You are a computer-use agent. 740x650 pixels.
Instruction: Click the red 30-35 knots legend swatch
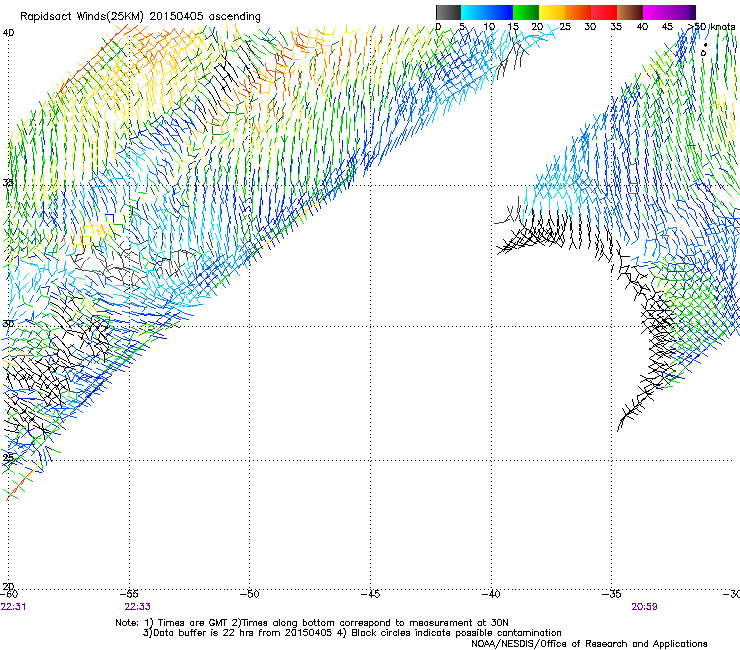pos(604,12)
